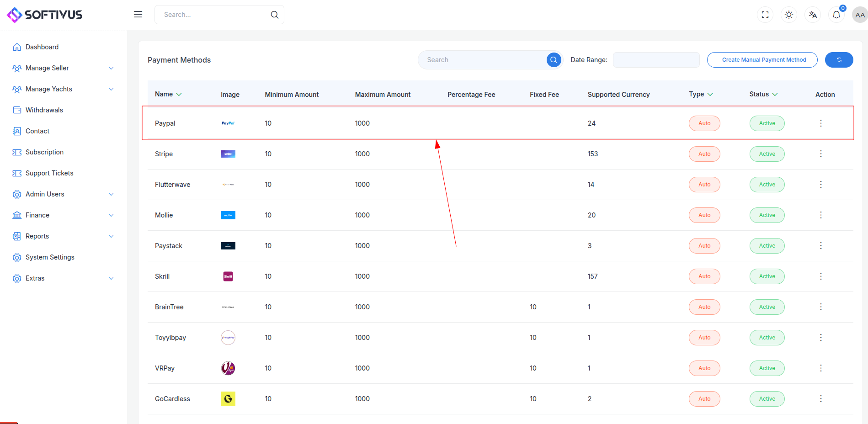Click the Date Range input field

tap(656, 60)
